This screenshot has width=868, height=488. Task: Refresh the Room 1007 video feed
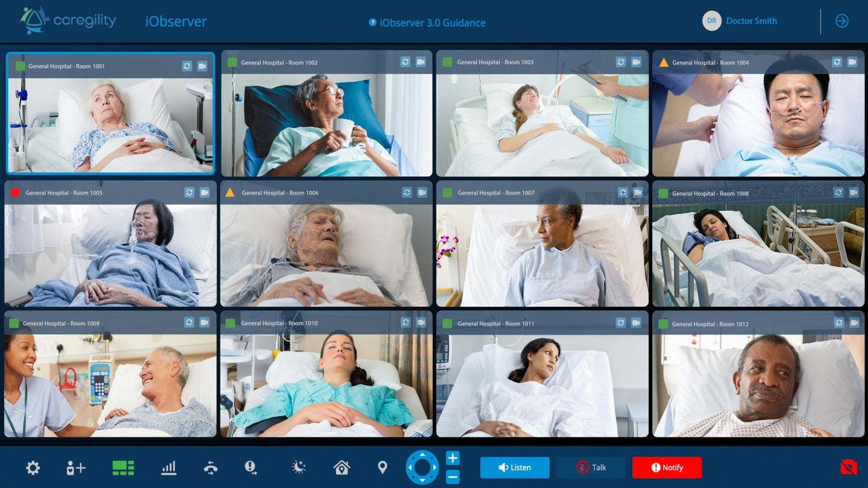pyautogui.click(x=623, y=192)
